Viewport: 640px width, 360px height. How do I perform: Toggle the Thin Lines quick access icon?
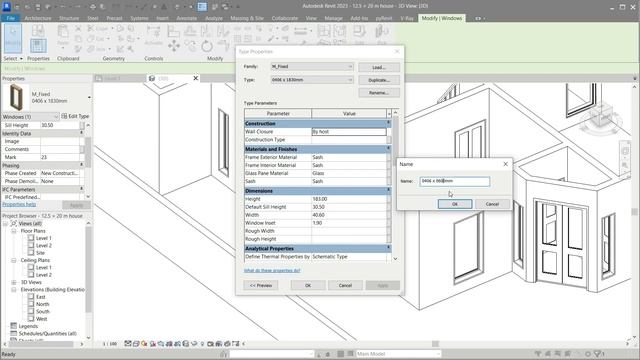pos(202,7)
